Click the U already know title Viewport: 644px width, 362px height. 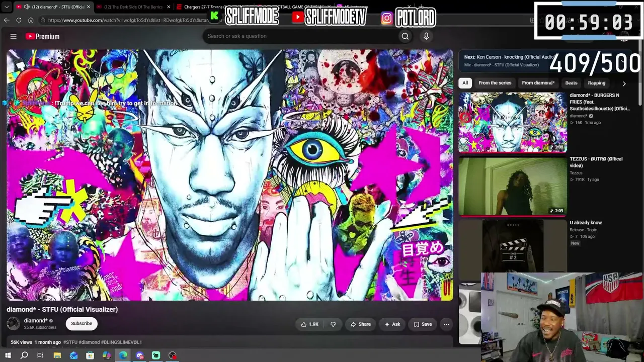(586, 223)
